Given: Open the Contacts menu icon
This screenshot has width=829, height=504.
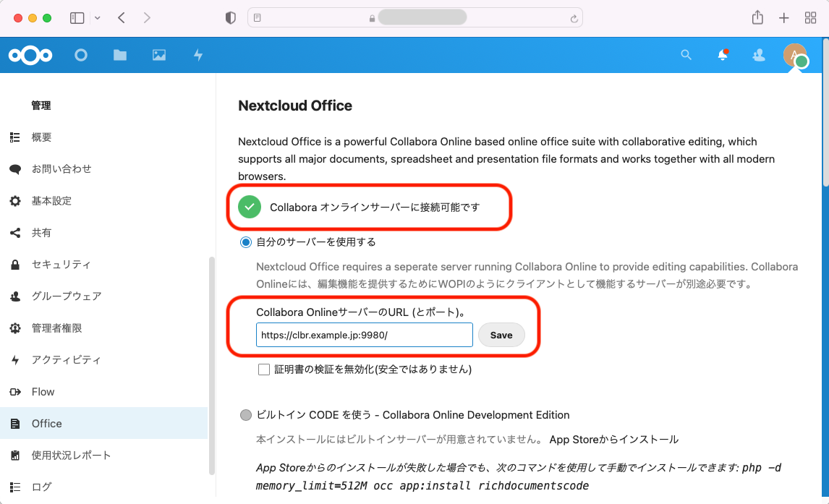Looking at the screenshot, I should click(759, 55).
